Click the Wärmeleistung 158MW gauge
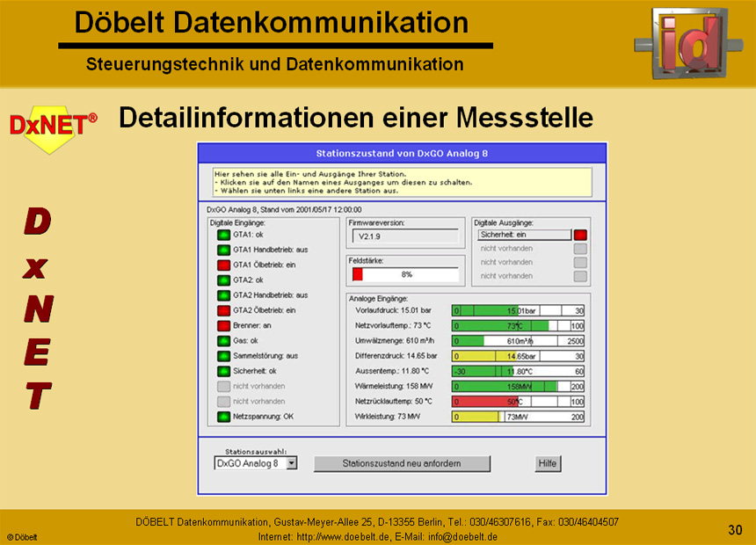756x545 pixels. pos(518,386)
